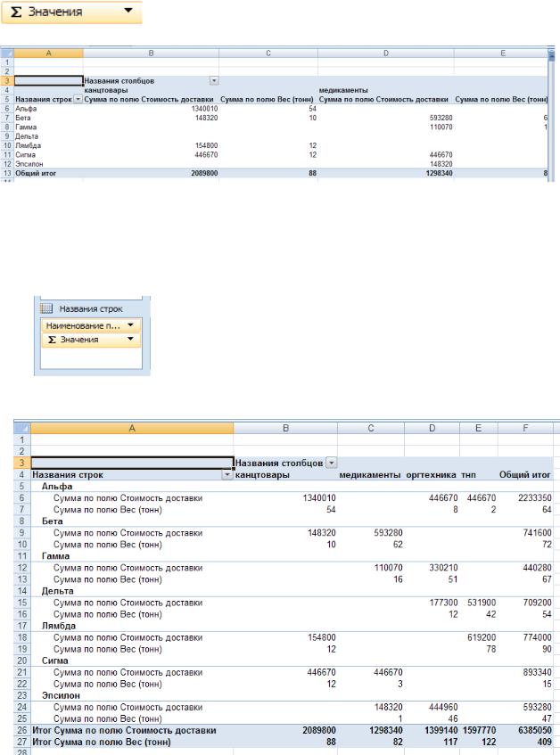Select row 26 header in lower sheet
Screen dimensions: 560x755
pos(22,730)
